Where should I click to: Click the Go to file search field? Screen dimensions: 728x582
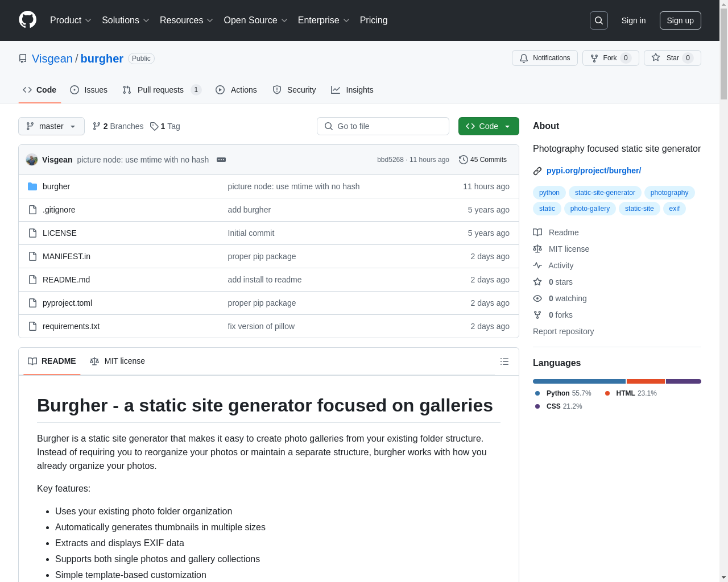click(383, 126)
